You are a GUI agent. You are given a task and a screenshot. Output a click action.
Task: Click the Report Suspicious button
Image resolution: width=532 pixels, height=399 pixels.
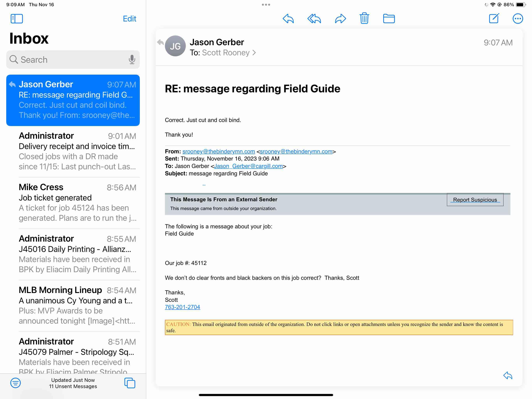475,200
